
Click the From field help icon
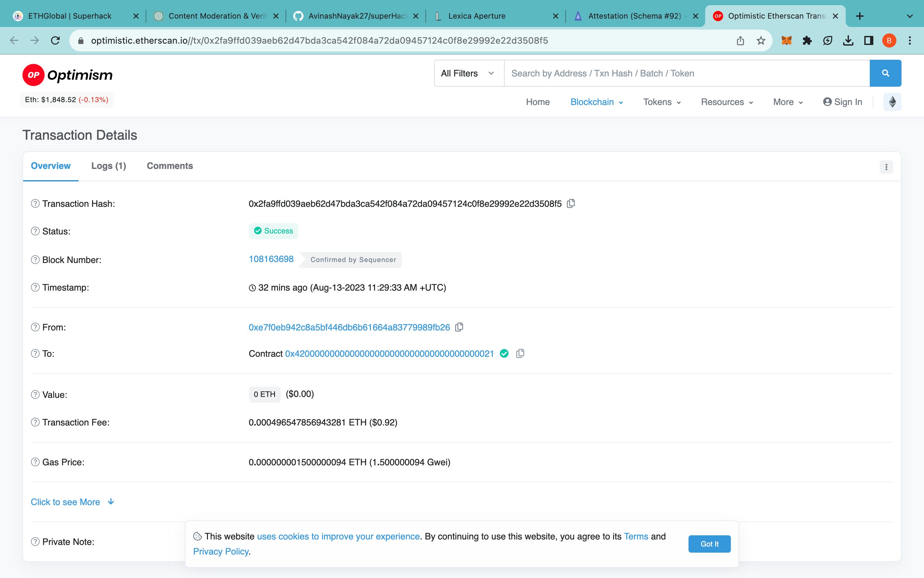click(35, 327)
